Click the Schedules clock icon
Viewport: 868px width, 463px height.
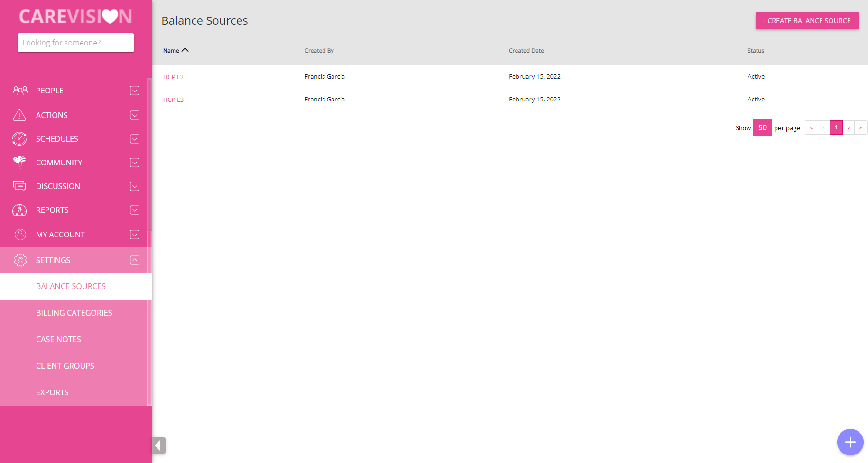[x=19, y=139]
